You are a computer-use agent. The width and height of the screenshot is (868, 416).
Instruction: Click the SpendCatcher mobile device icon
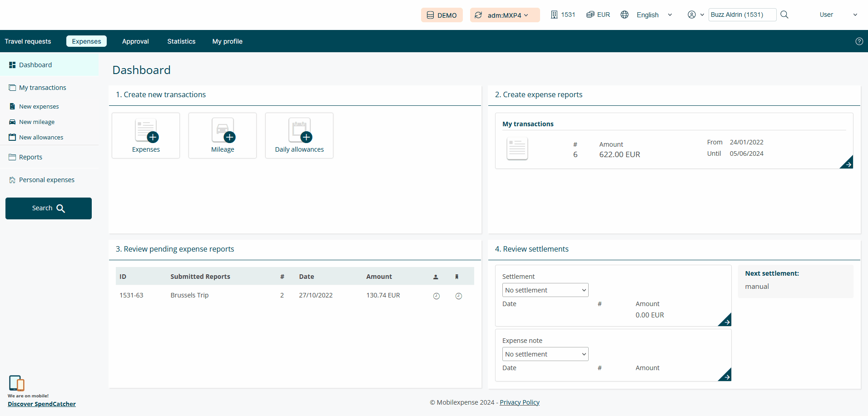point(16,383)
